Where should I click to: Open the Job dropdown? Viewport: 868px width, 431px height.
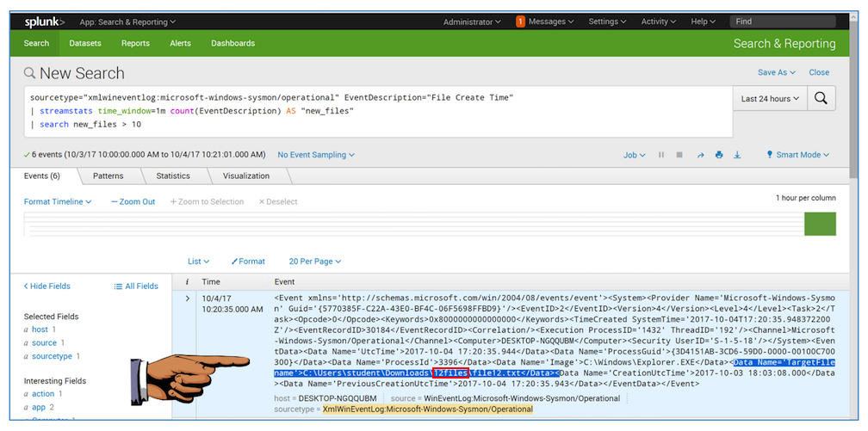(635, 155)
